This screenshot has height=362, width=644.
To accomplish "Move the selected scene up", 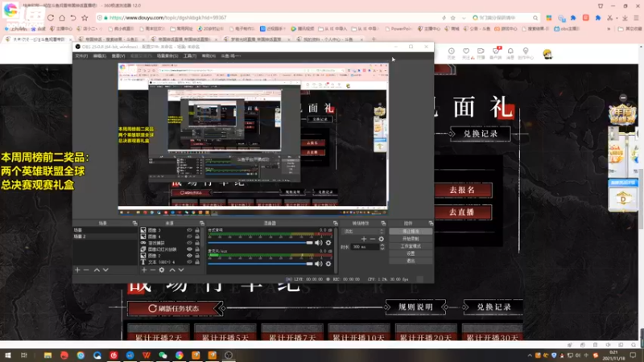I will click(97, 270).
